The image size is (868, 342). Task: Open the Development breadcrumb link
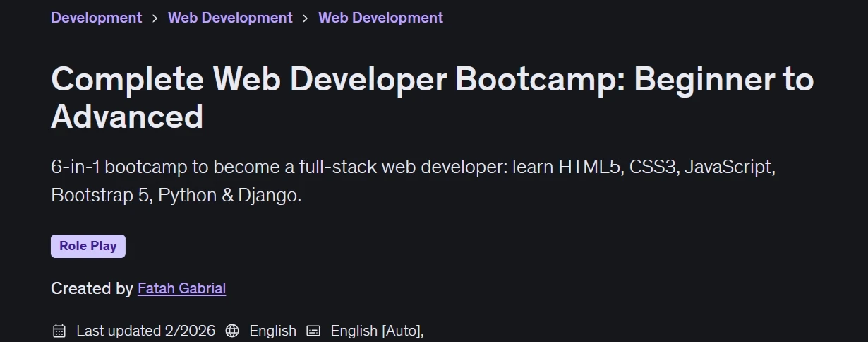[97, 18]
